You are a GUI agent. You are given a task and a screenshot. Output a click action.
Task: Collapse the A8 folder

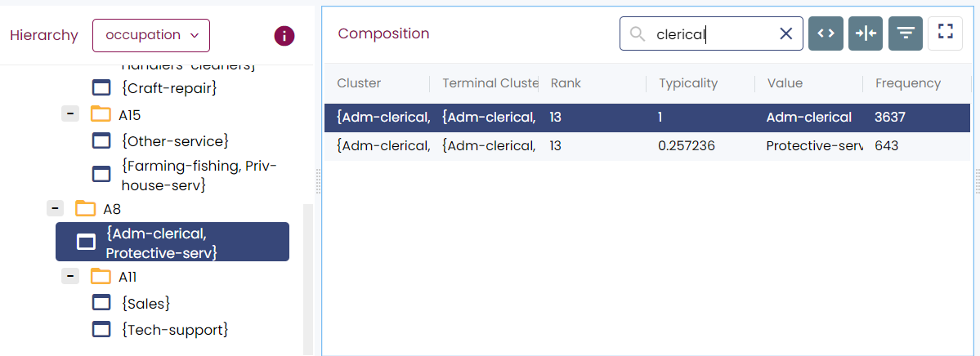56,208
